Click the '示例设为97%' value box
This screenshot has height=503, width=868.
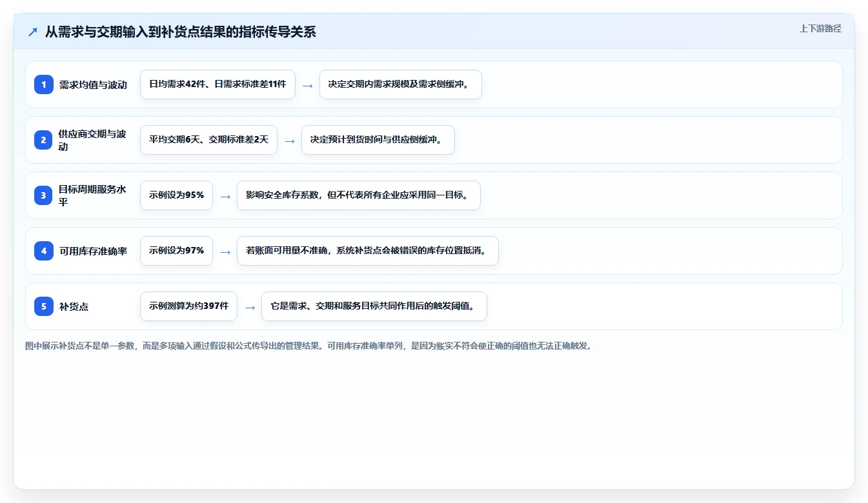coord(176,251)
